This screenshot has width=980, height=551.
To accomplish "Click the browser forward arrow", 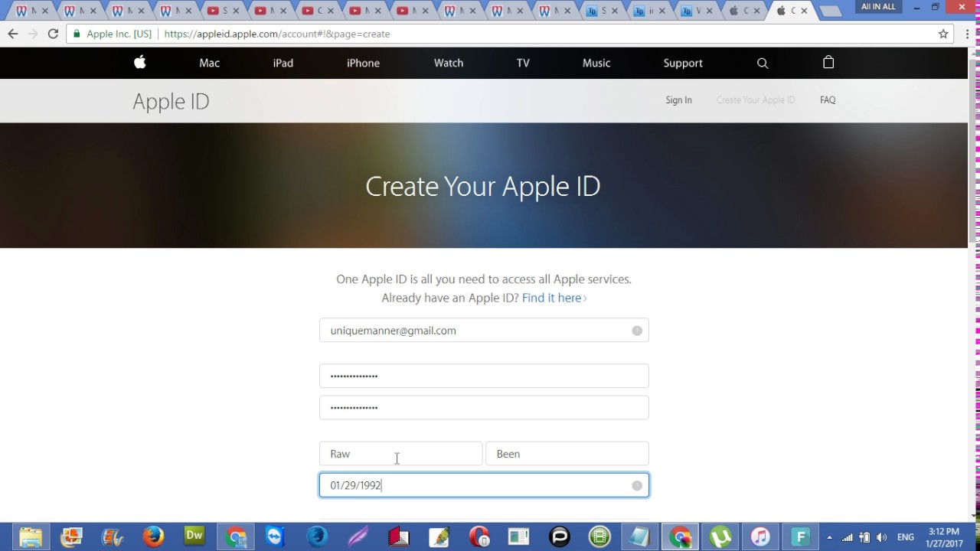I will pyautogui.click(x=32, y=34).
